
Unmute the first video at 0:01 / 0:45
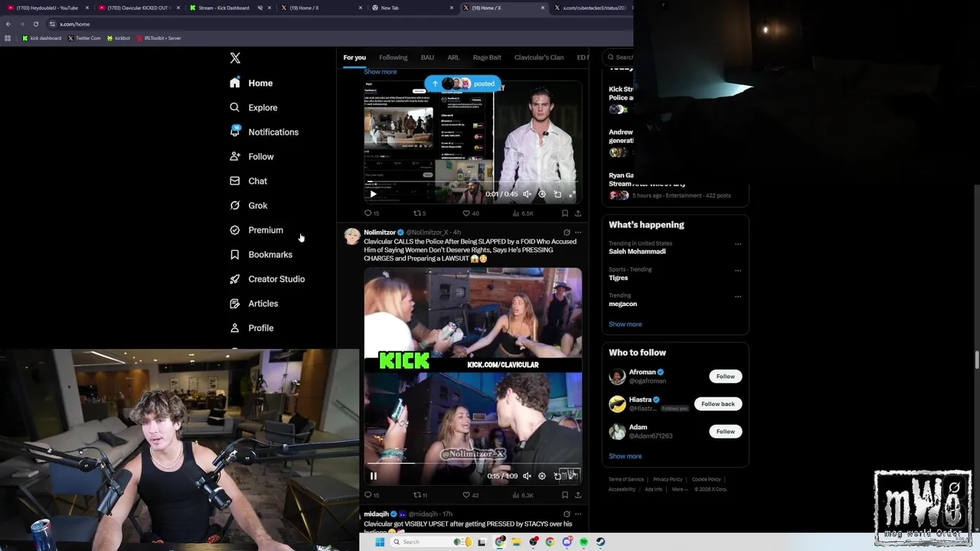pyautogui.click(x=527, y=194)
